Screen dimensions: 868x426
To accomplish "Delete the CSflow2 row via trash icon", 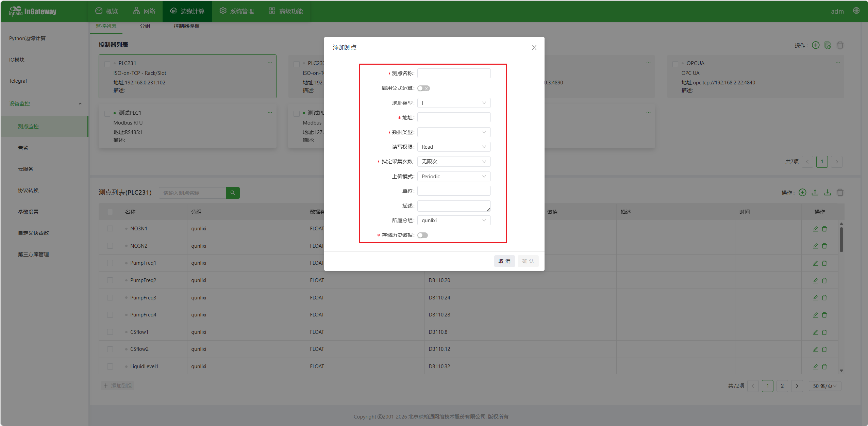I will (824, 349).
